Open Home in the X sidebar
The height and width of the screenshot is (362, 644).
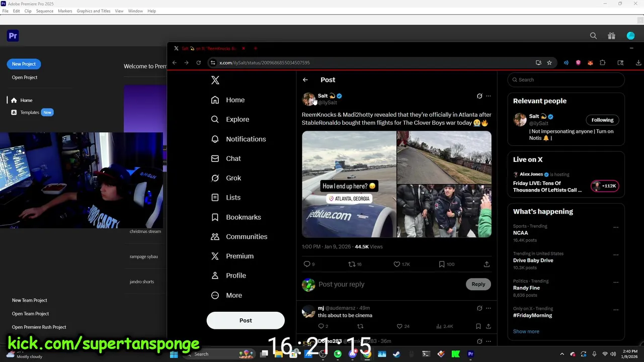pos(228,100)
